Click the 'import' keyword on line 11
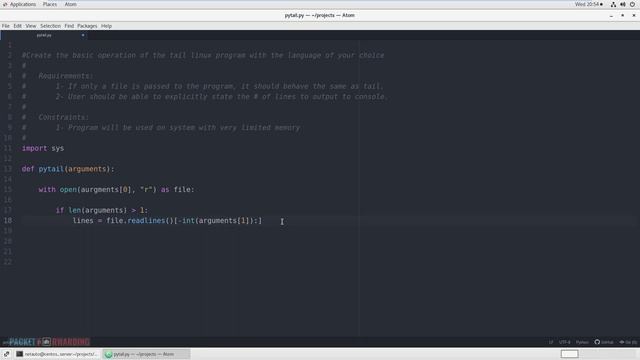This screenshot has width=640, height=360. [x=34, y=148]
